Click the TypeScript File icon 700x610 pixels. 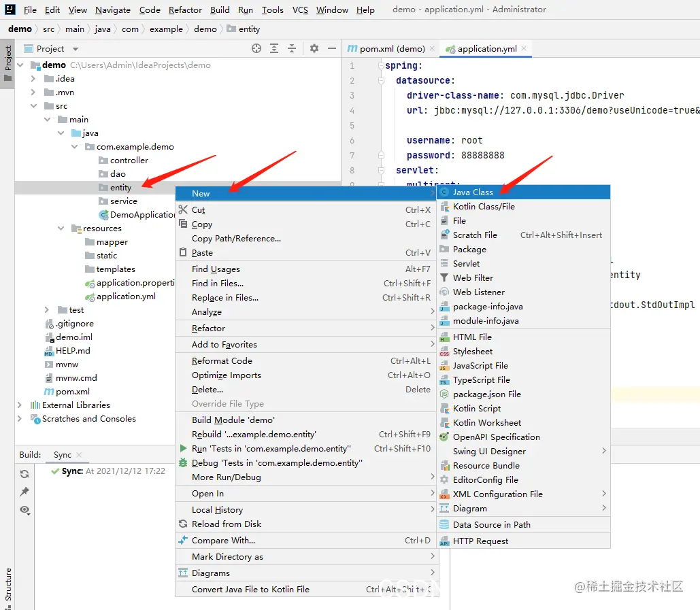tap(444, 379)
